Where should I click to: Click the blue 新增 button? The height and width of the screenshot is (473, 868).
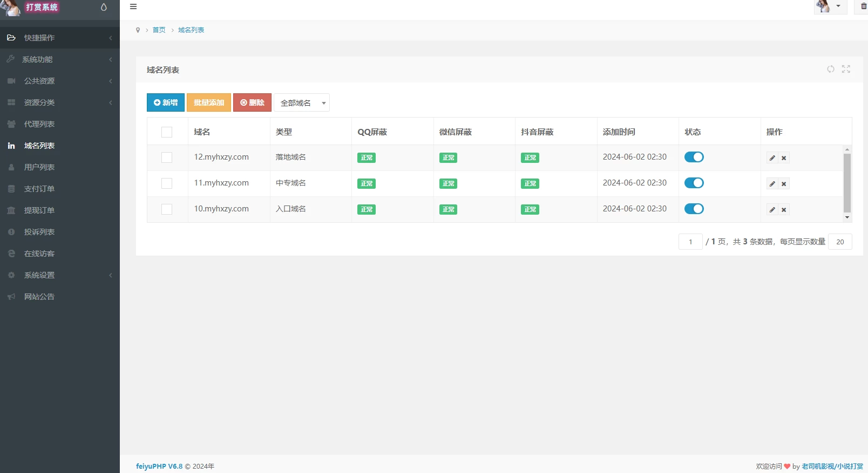click(166, 102)
